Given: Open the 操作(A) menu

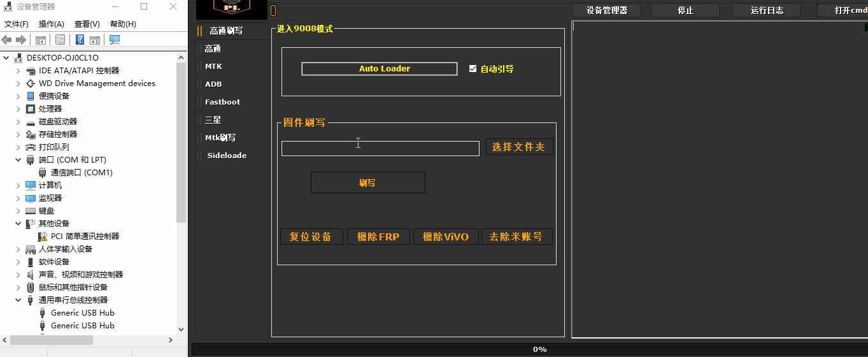Looking at the screenshot, I should pos(51,24).
